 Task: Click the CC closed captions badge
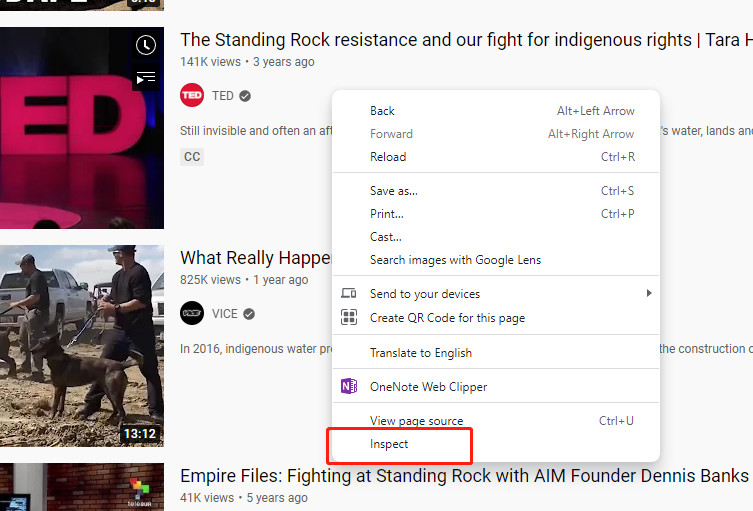(x=192, y=157)
